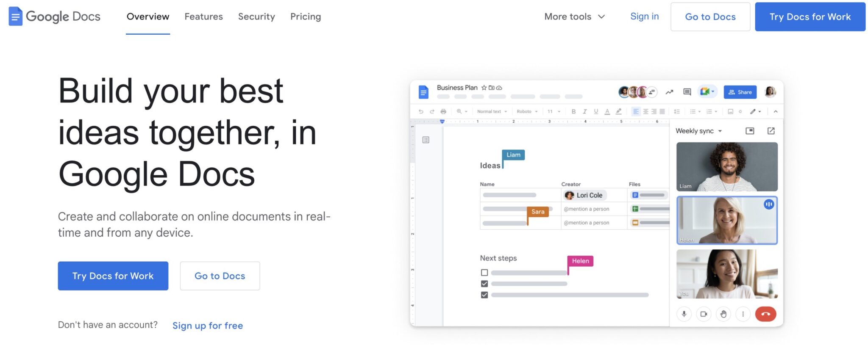Image resolution: width=868 pixels, height=345 pixels.
Task: Collapse the toolbar with the up chevron
Action: pos(776,112)
